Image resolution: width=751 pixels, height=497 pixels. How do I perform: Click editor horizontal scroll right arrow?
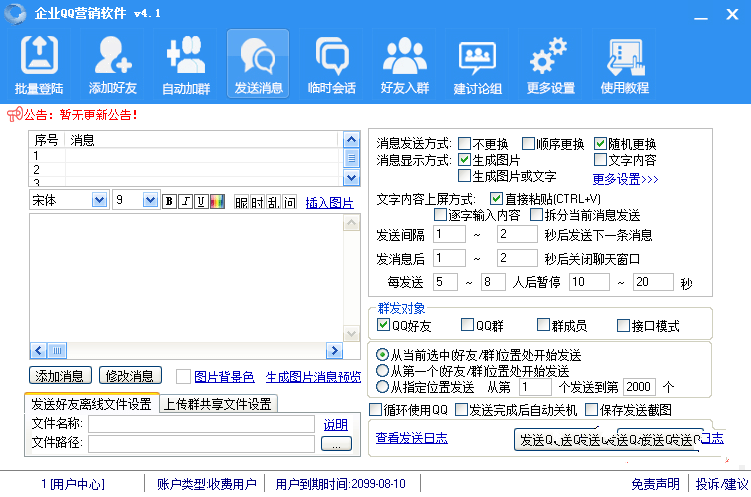[x=334, y=350]
